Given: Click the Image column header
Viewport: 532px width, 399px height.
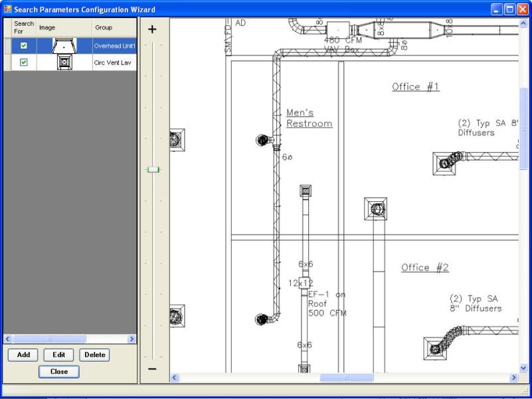Looking at the screenshot, I should (x=64, y=28).
